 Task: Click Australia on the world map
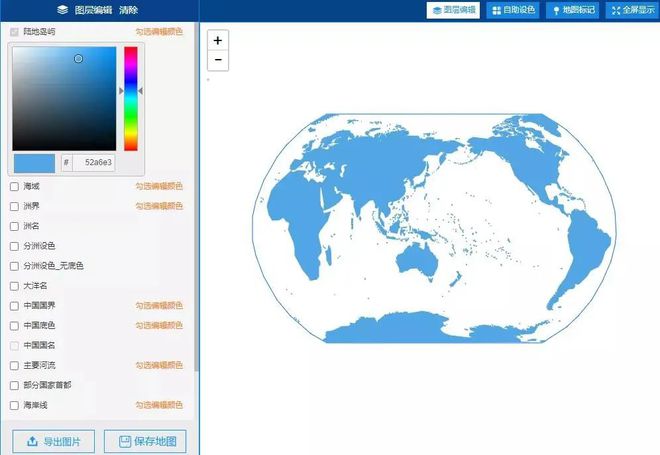pos(418,260)
